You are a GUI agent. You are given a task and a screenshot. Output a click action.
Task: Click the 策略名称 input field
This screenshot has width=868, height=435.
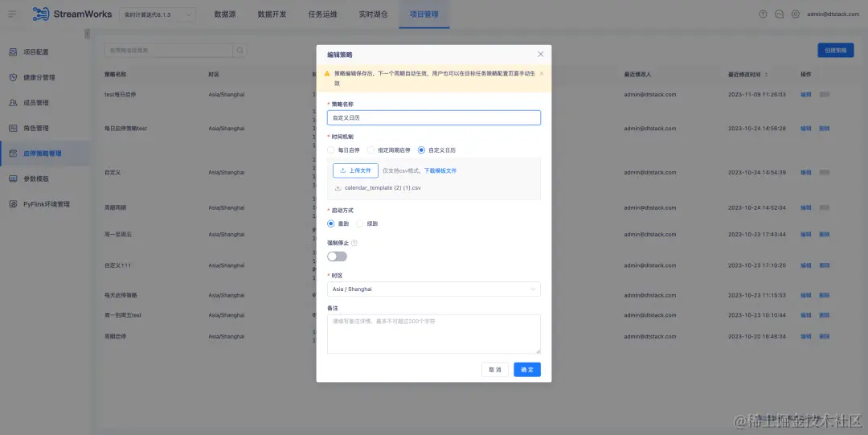(x=433, y=118)
